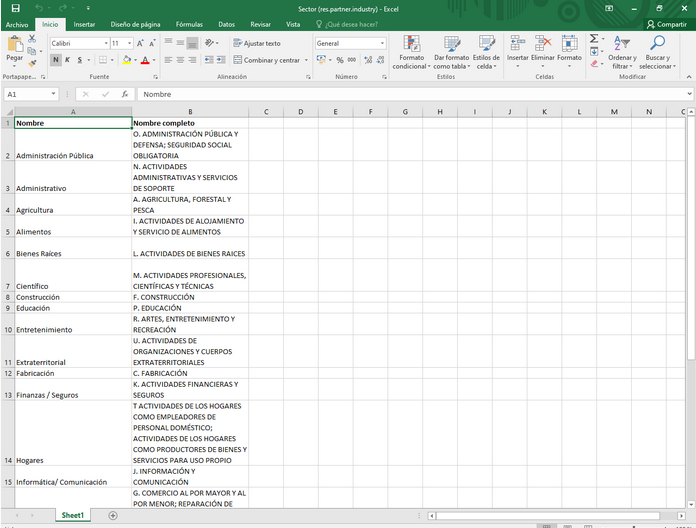The width and height of the screenshot is (696, 528).
Task: Open Dar formato como tabla dropdown
Action: 451,52
